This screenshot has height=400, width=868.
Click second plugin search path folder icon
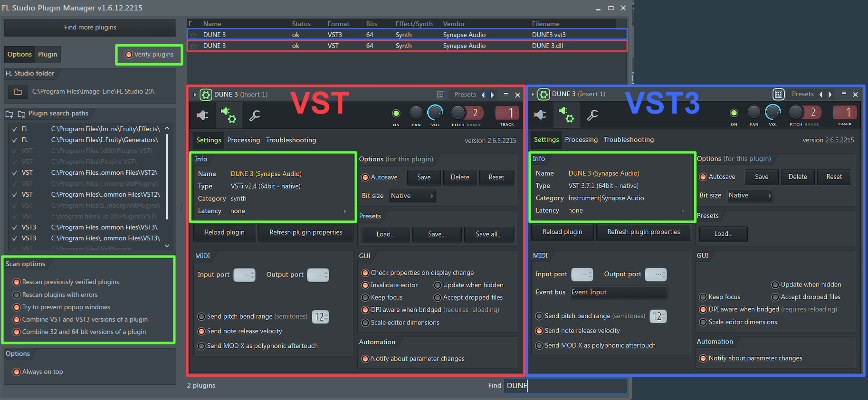[x=21, y=114]
